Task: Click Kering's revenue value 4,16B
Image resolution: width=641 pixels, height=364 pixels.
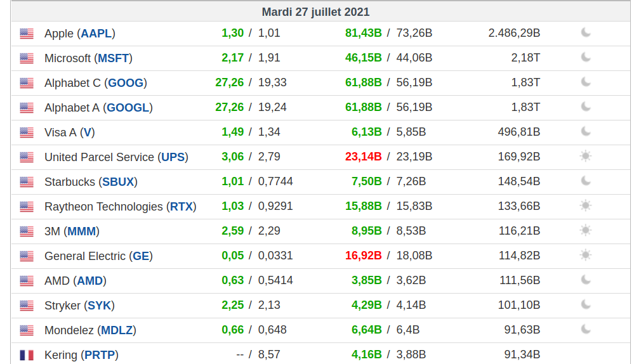Action: coord(367,354)
